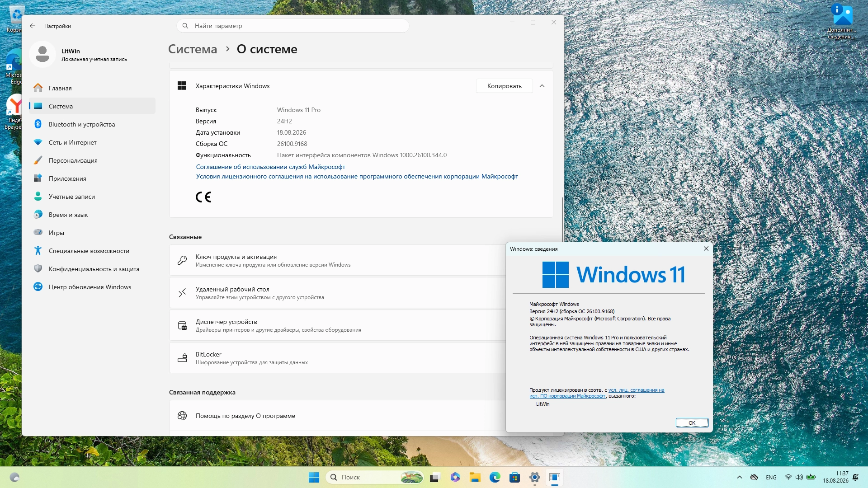This screenshot has height=488, width=868.
Task: Close the Windows: сведения dialog
Action: click(x=706, y=249)
